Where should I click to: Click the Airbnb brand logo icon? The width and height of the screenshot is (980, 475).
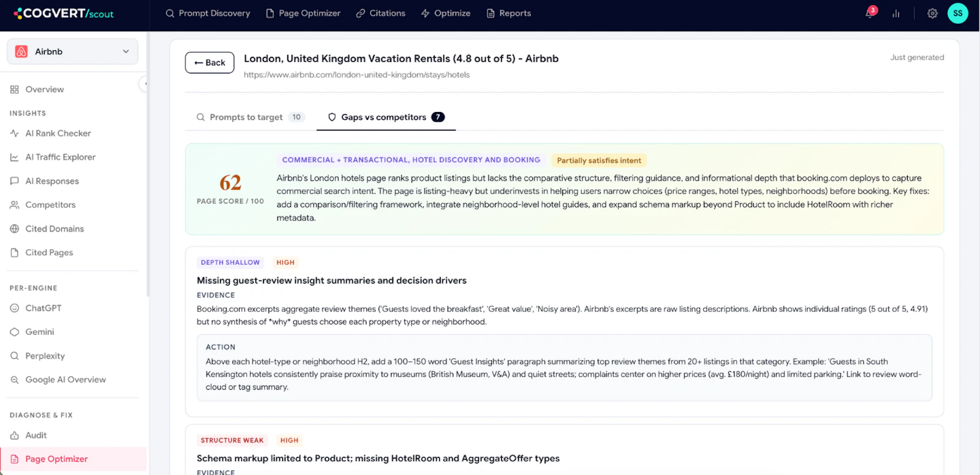[x=21, y=51]
